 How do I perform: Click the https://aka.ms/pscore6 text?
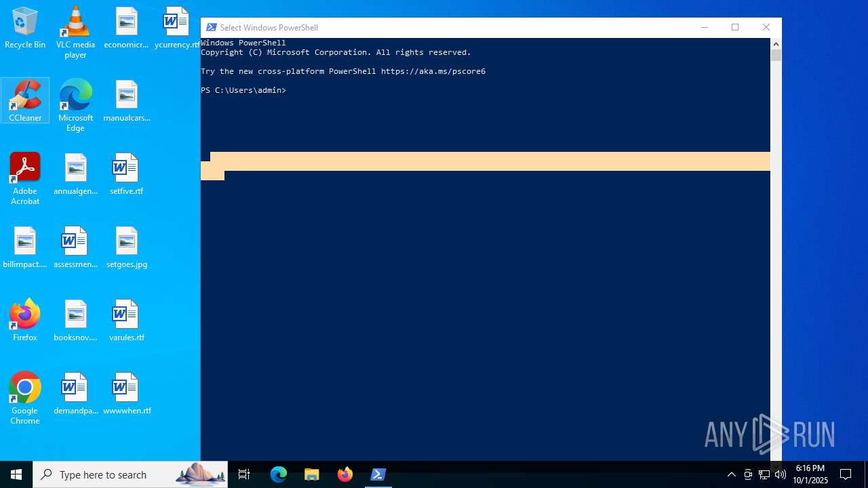433,71
